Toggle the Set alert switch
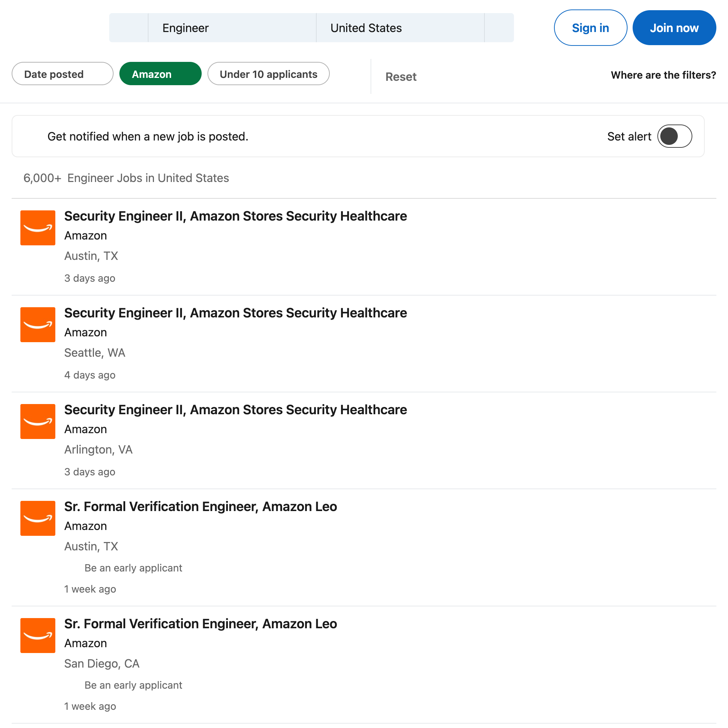The height and width of the screenshot is (728, 728). point(674,136)
